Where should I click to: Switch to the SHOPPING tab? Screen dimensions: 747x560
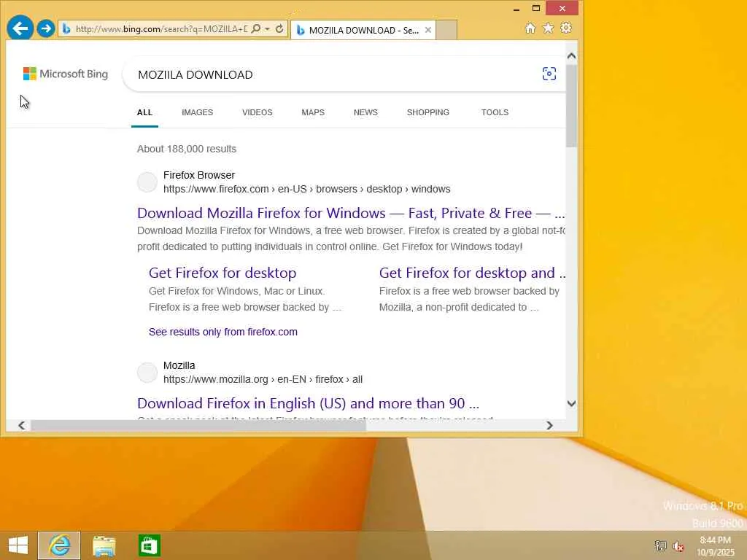pyautogui.click(x=427, y=112)
